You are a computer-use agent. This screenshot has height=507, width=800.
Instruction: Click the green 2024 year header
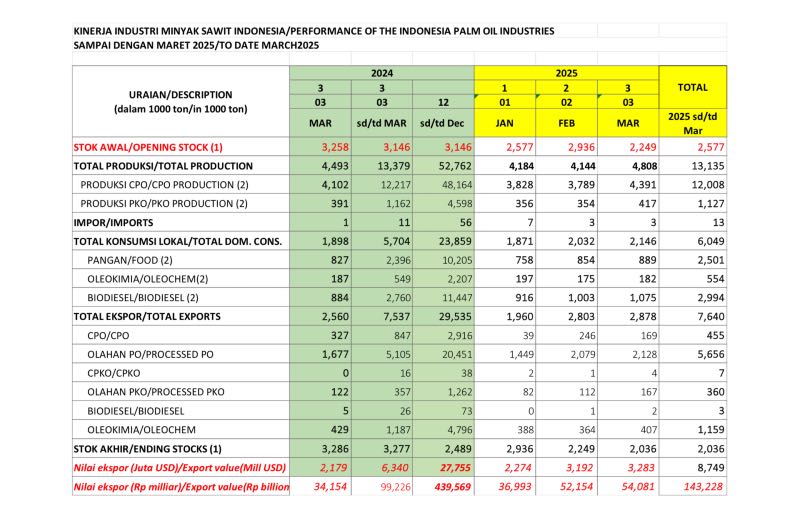tap(381, 73)
